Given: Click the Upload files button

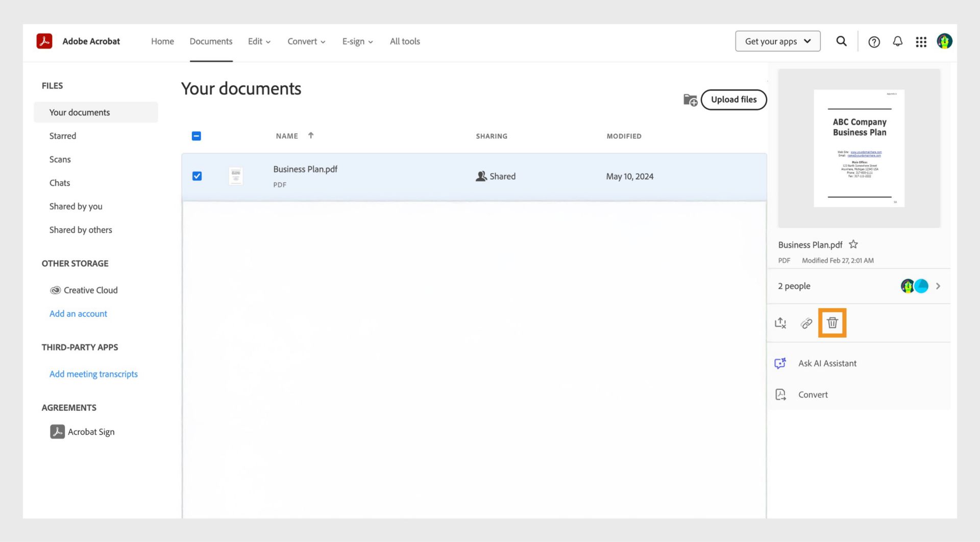Looking at the screenshot, I should click(733, 100).
